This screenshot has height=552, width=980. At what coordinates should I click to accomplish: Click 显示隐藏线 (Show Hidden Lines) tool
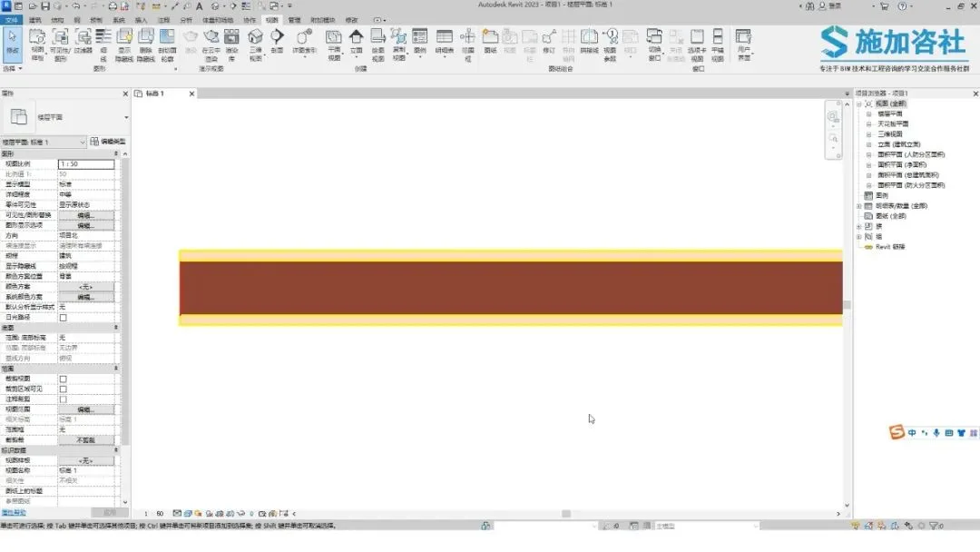tap(125, 45)
